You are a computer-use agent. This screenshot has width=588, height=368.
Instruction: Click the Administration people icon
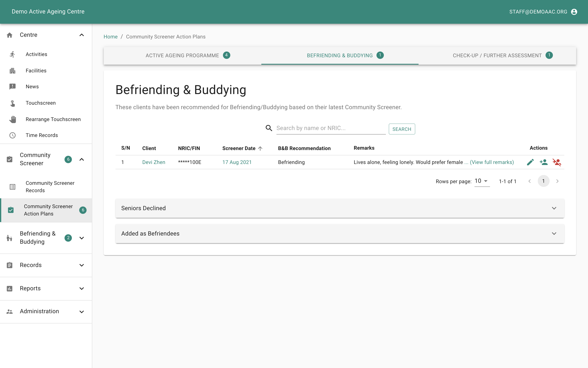coord(9,312)
